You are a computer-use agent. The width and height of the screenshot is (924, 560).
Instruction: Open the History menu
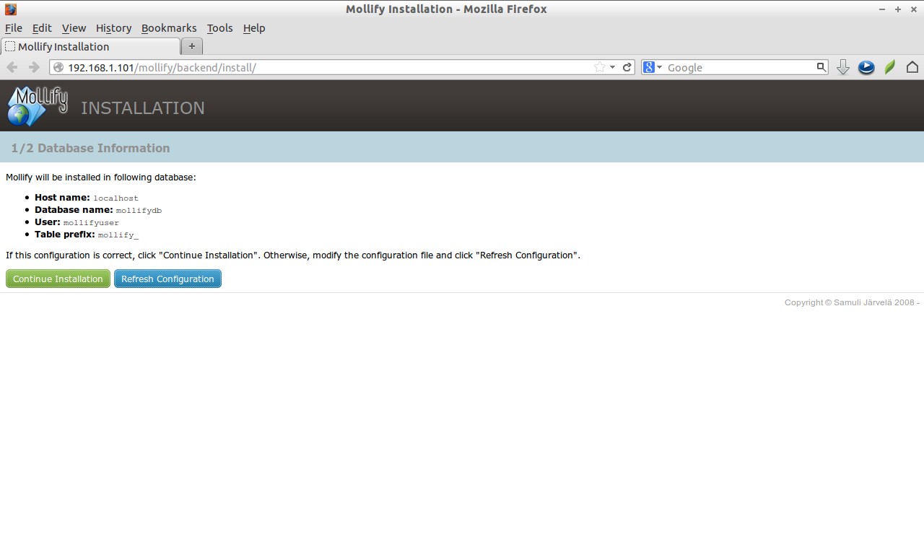point(113,28)
